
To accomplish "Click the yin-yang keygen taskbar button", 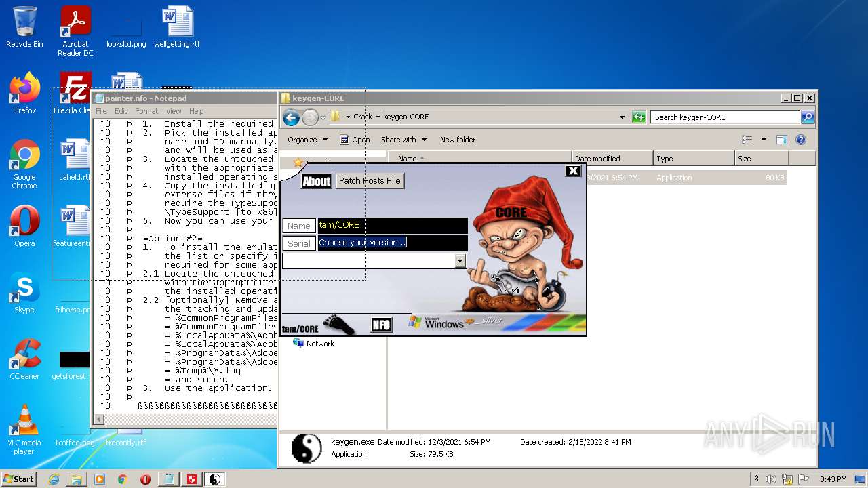I will coord(215,479).
